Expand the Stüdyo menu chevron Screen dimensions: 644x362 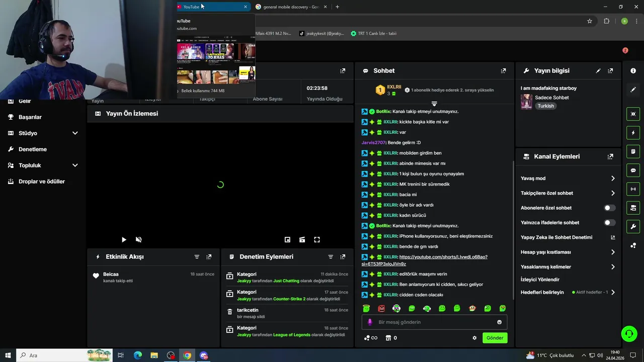(x=75, y=133)
